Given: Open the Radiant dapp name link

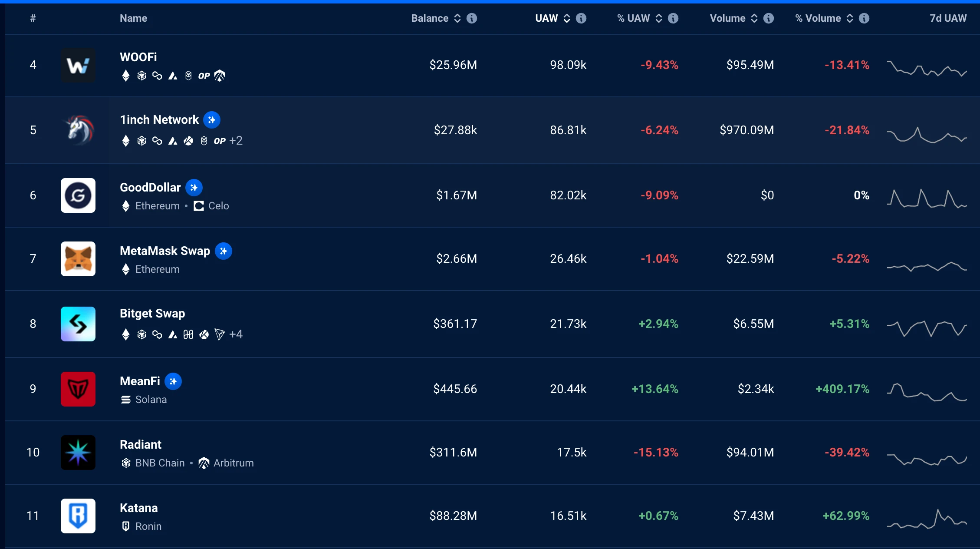Looking at the screenshot, I should point(141,445).
